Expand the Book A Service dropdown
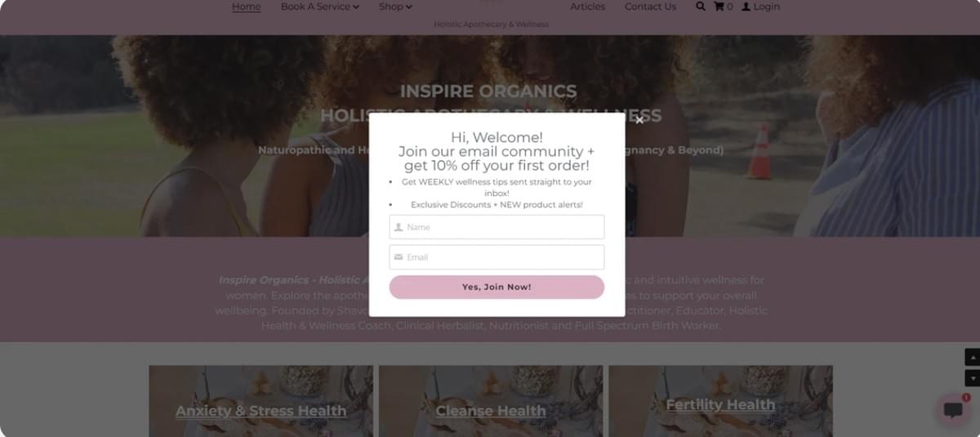The image size is (980, 437). [x=319, y=7]
